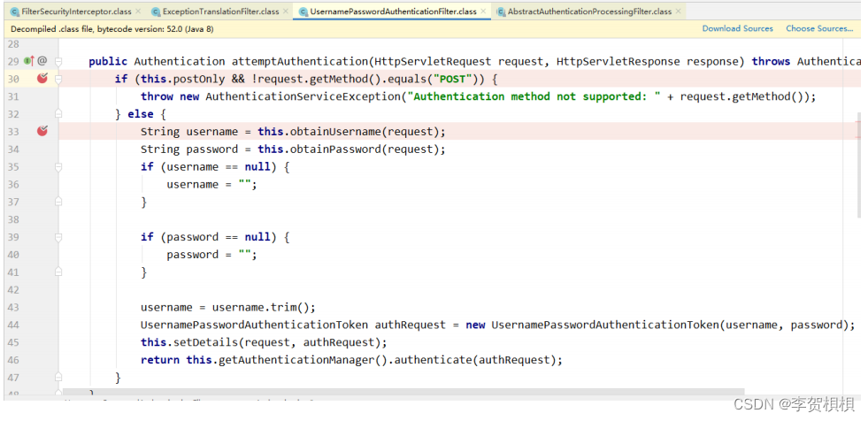
Task: Toggle the breakpoint on line 30
Action: pyautogui.click(x=42, y=79)
